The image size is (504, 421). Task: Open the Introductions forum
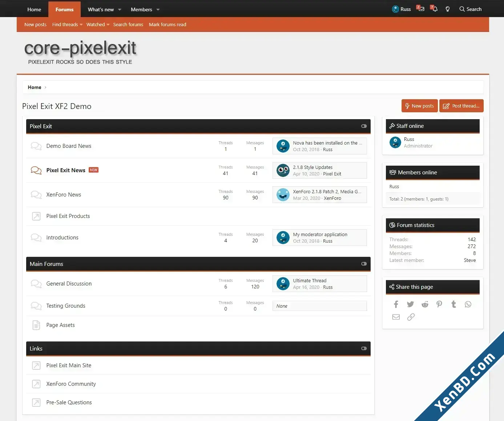coord(62,238)
